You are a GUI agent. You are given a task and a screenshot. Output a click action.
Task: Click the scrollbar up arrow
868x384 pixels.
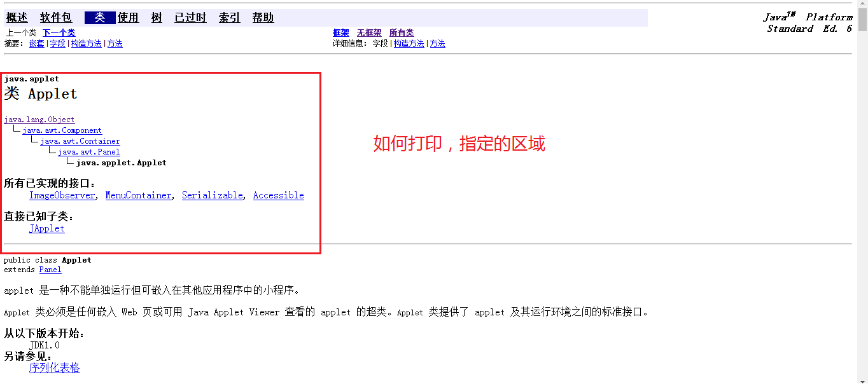point(862,5)
